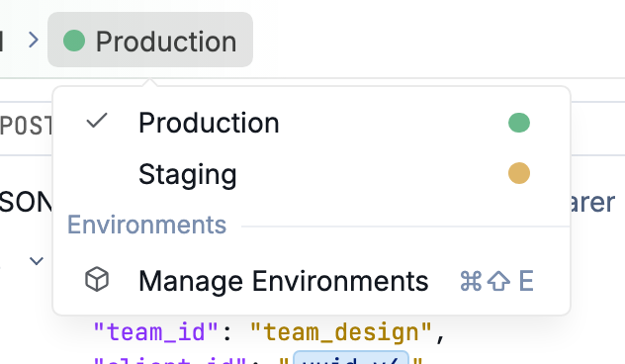The image size is (625, 364).
Task: Click the POST method label
Action: click(x=27, y=126)
